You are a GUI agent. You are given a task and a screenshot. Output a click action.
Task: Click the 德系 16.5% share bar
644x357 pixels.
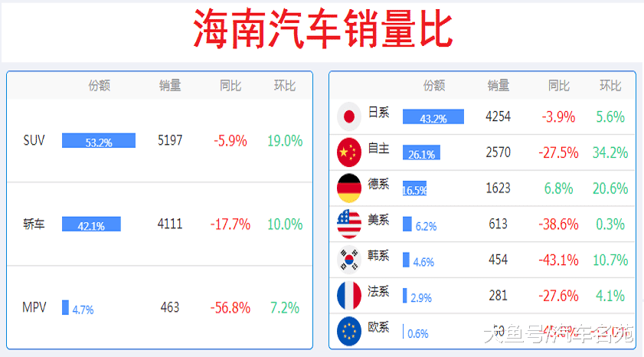[x=414, y=188]
